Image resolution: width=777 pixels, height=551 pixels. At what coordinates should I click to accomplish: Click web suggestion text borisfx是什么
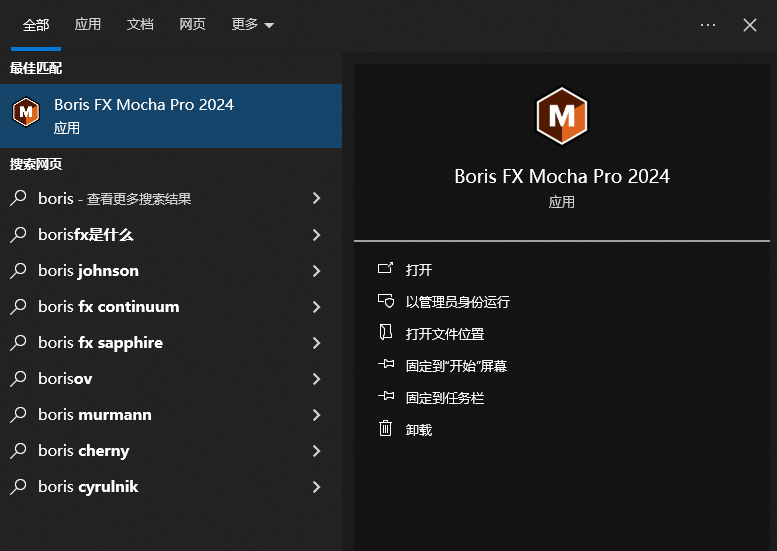86,234
